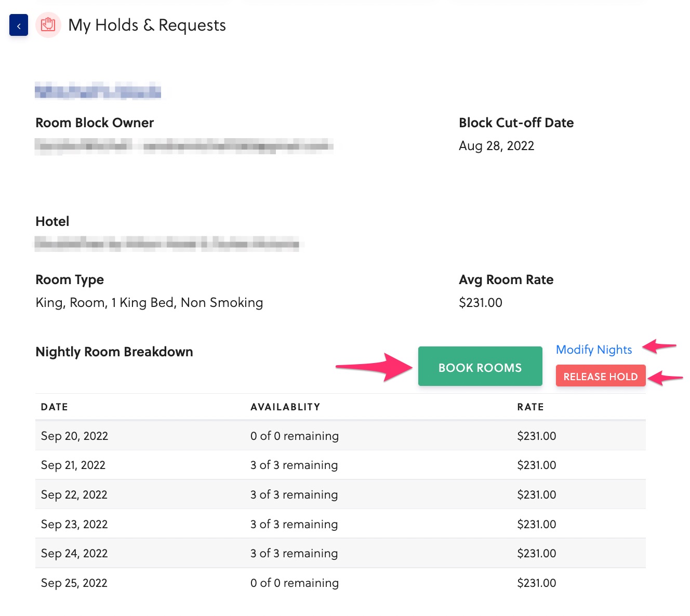Image resolution: width=690 pixels, height=616 pixels.
Task: Select the hotel name text
Action: [x=166, y=245]
